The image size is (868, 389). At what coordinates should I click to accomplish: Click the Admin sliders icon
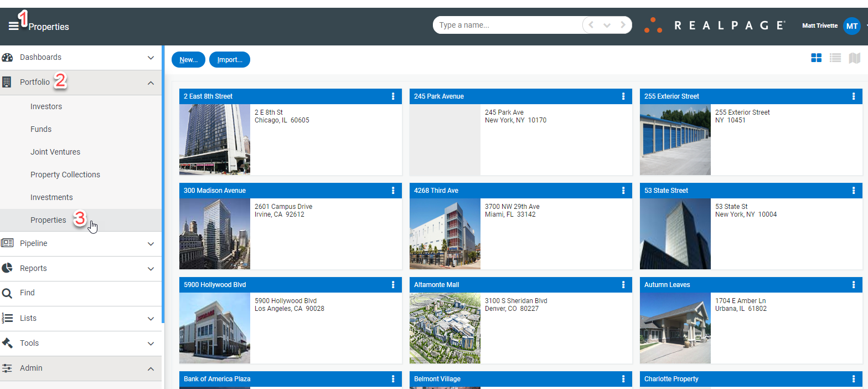pos(7,368)
